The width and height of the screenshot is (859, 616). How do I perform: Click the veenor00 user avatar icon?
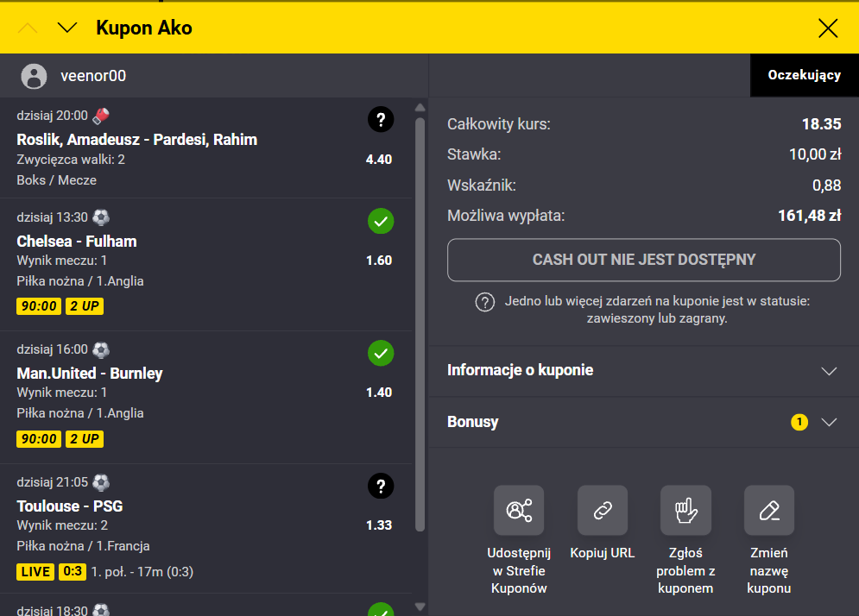pyautogui.click(x=34, y=76)
